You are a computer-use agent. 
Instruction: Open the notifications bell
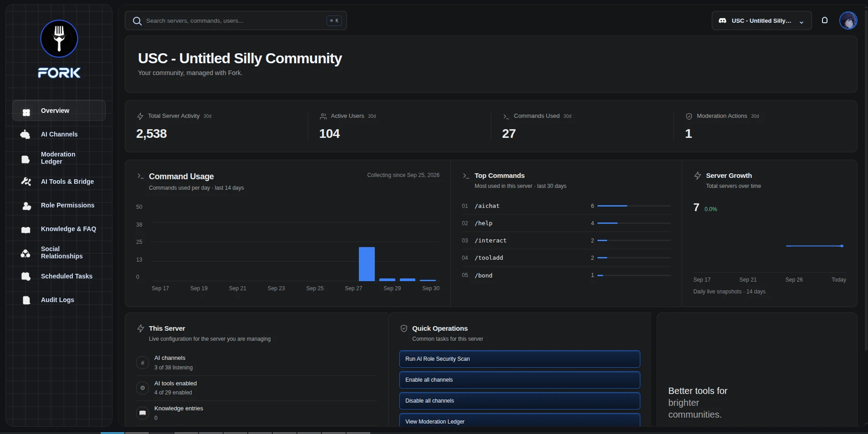pyautogui.click(x=824, y=20)
